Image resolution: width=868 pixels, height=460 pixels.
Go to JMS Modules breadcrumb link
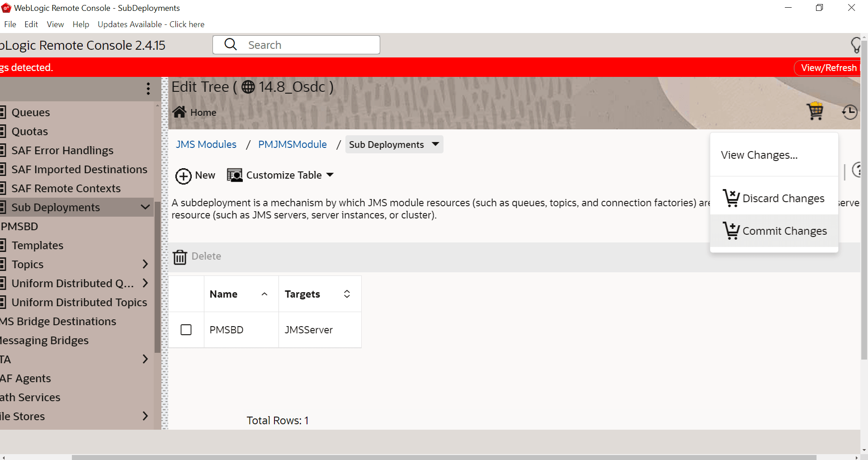(x=206, y=144)
